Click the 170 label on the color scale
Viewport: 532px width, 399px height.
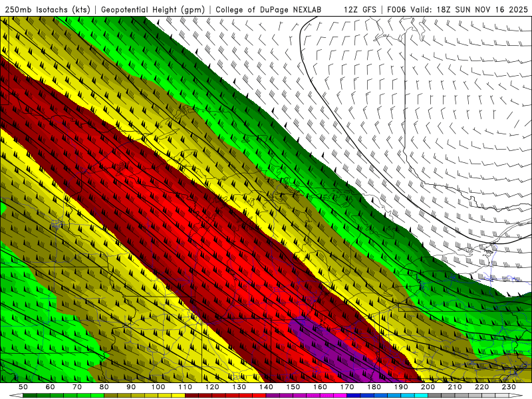click(346, 387)
